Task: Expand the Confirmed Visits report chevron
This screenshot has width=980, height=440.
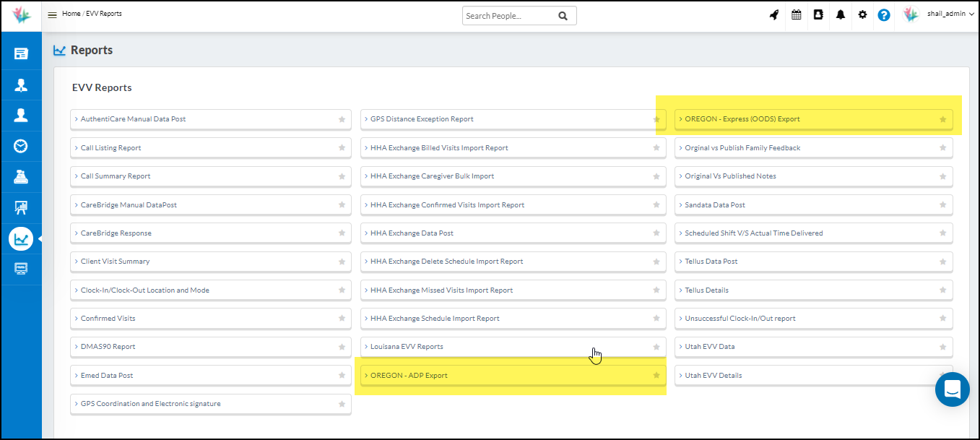Action: point(76,319)
